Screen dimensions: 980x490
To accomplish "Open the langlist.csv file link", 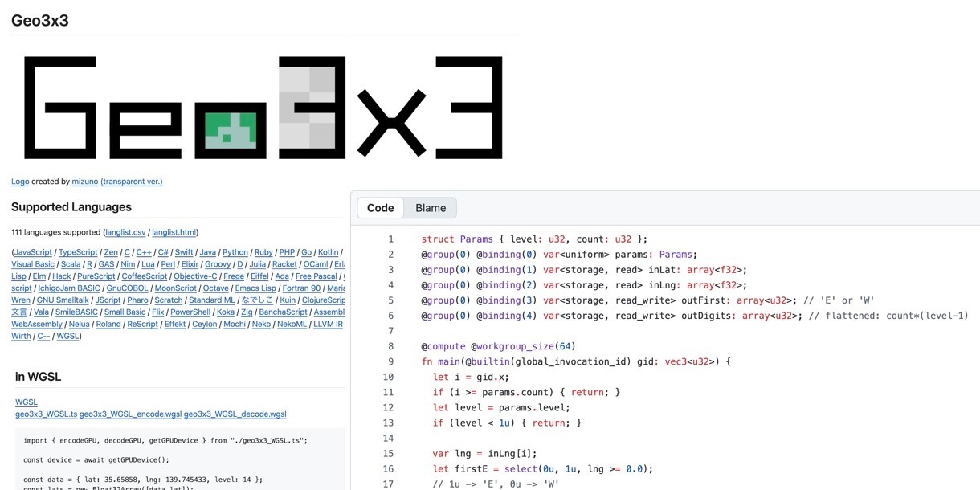I will point(125,232).
